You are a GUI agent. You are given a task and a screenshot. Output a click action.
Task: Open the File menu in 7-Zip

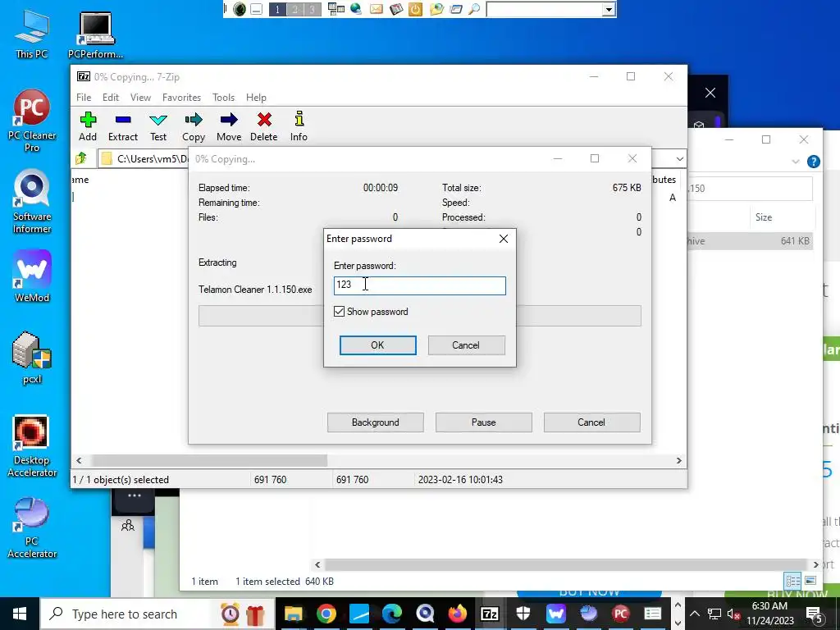[84, 98]
